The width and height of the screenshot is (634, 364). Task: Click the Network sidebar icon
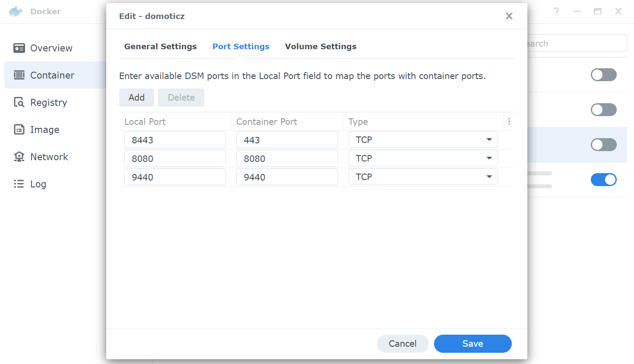(19, 157)
